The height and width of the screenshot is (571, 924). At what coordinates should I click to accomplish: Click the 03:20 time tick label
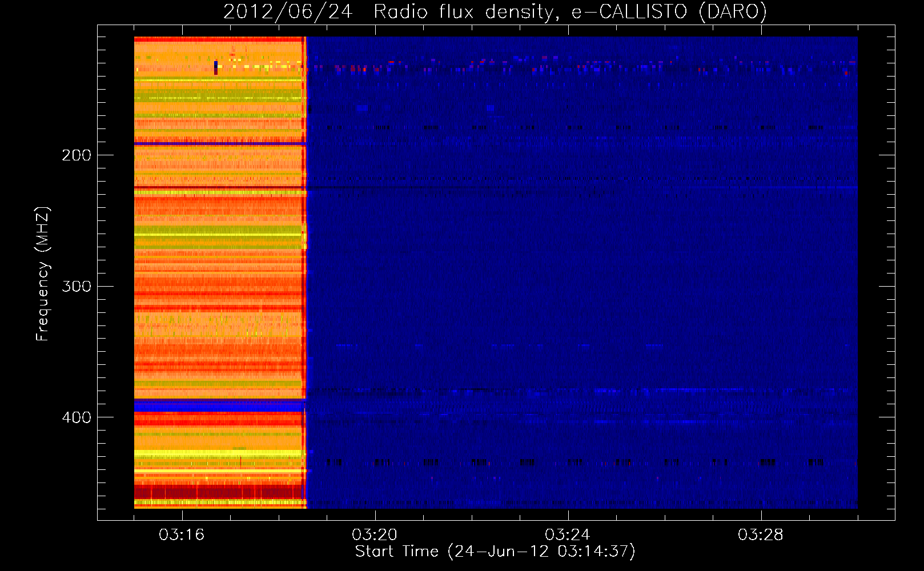pyautogui.click(x=375, y=535)
